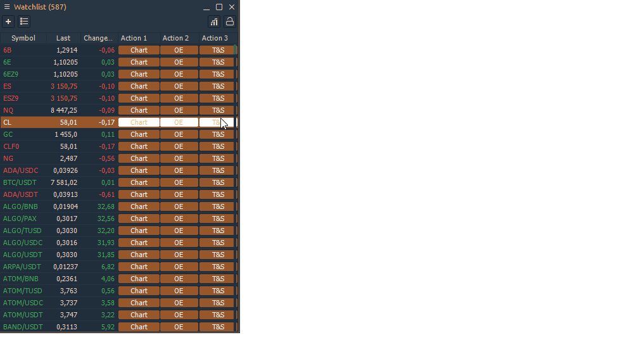Open OE for BTC/USDT
Screen dimensions: 644x342
click(179, 182)
